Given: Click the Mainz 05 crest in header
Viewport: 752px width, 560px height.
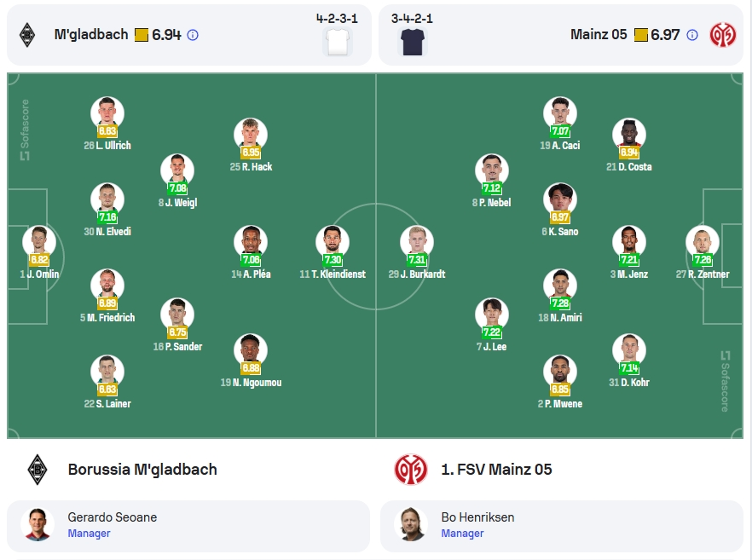Looking at the screenshot, I should [x=723, y=35].
